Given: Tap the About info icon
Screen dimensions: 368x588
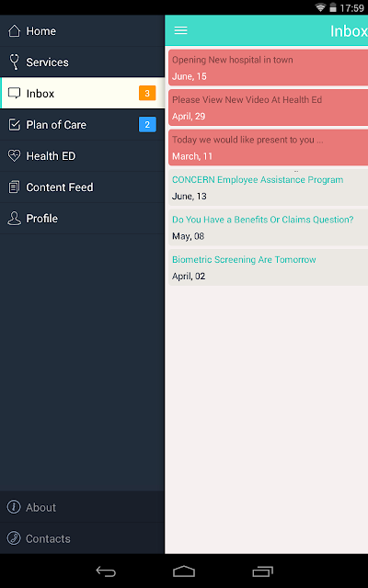Looking at the screenshot, I should point(14,507).
